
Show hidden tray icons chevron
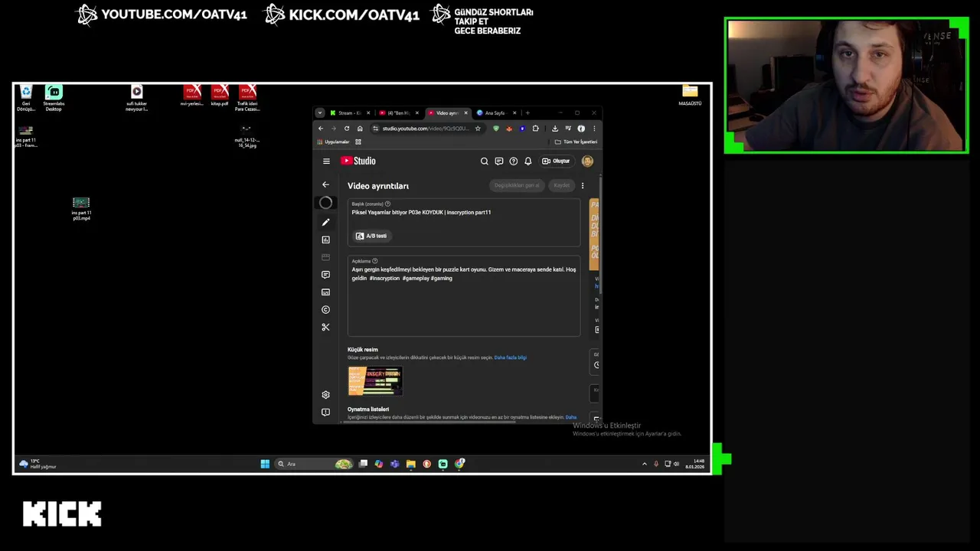pos(644,464)
